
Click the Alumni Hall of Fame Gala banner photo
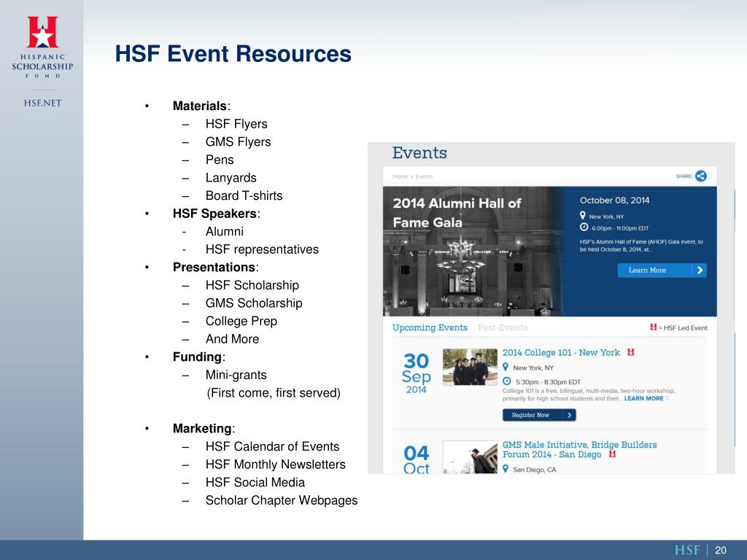472,252
